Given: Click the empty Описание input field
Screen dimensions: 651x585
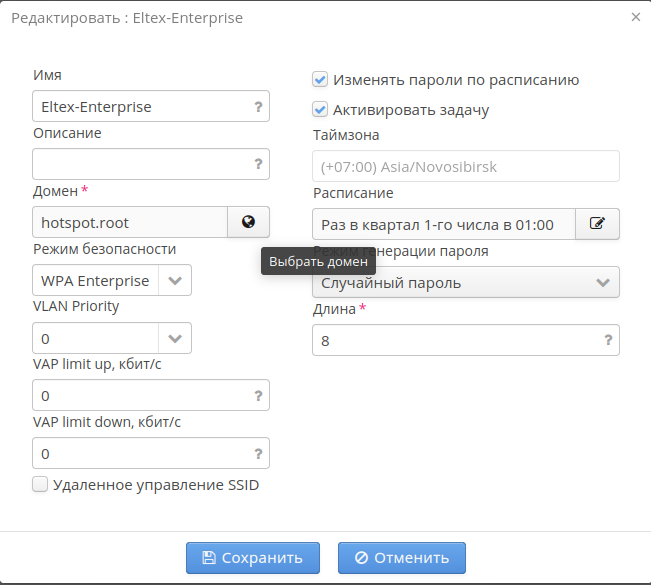Looking at the screenshot, I should pos(140,164).
